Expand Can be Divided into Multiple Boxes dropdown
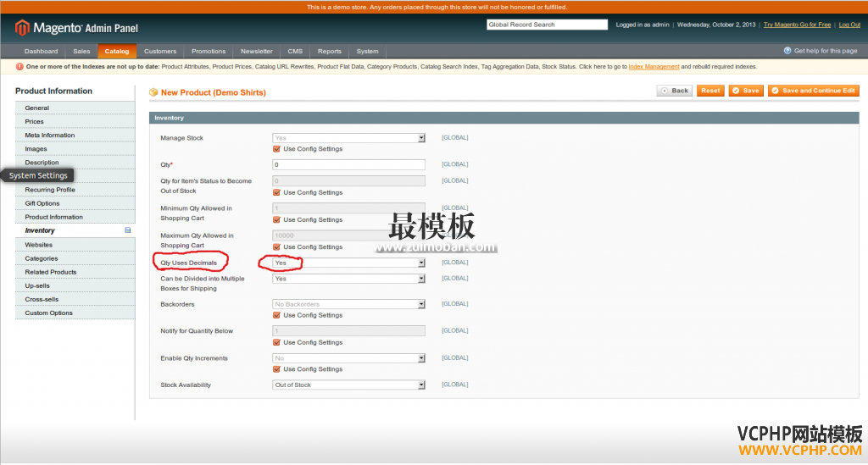This screenshot has width=868, height=465. (x=348, y=278)
